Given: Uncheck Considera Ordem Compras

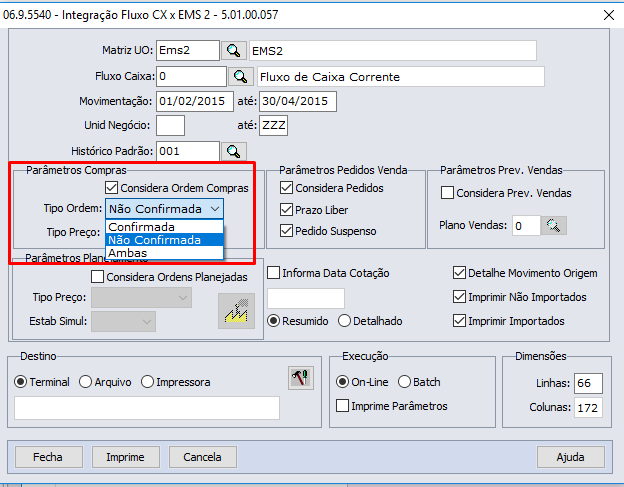Looking at the screenshot, I should tap(111, 188).
